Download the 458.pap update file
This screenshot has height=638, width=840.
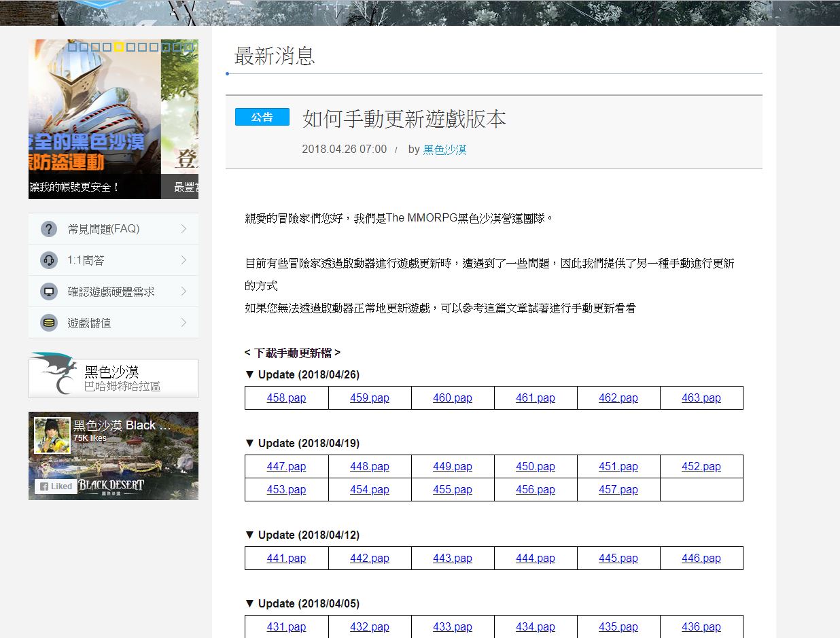click(287, 398)
